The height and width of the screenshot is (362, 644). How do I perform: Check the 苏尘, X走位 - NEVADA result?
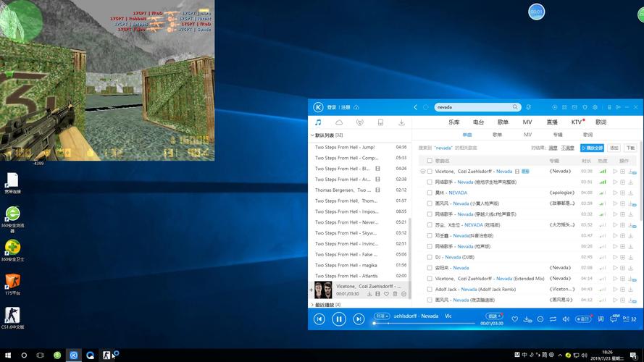430,225
